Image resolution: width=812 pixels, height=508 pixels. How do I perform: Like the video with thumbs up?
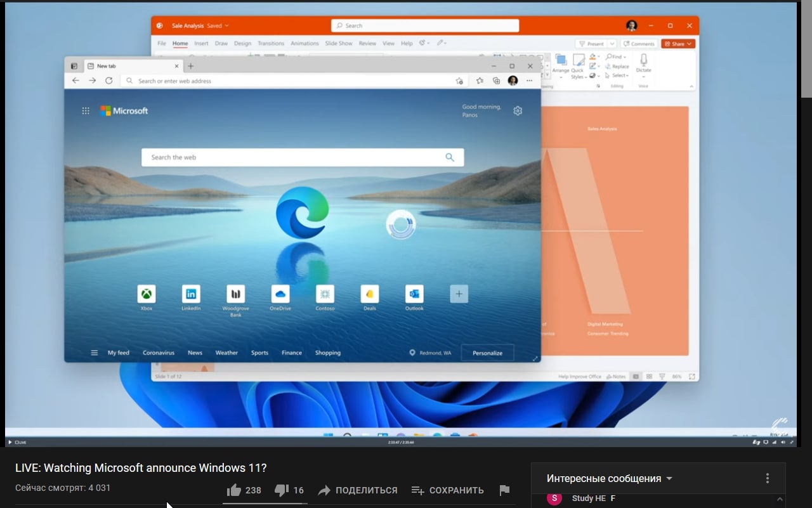coord(234,490)
